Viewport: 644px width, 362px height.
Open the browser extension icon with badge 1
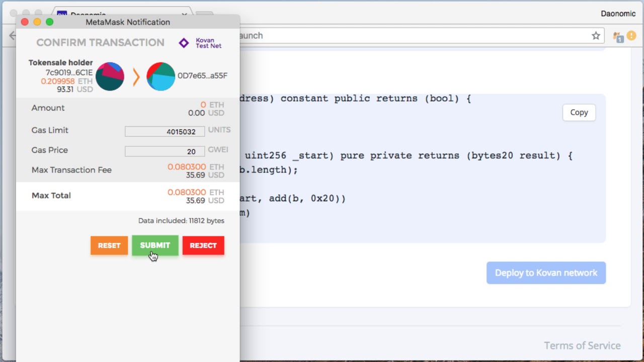click(617, 36)
